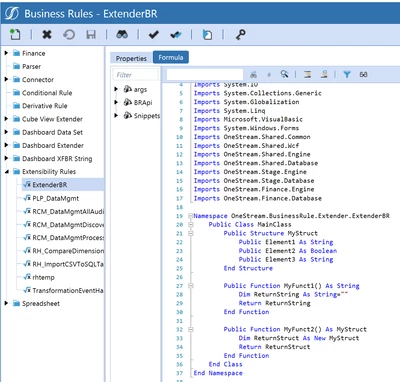The height and width of the screenshot is (382, 400).
Task: Click the editor search text field
Action: [205, 74]
